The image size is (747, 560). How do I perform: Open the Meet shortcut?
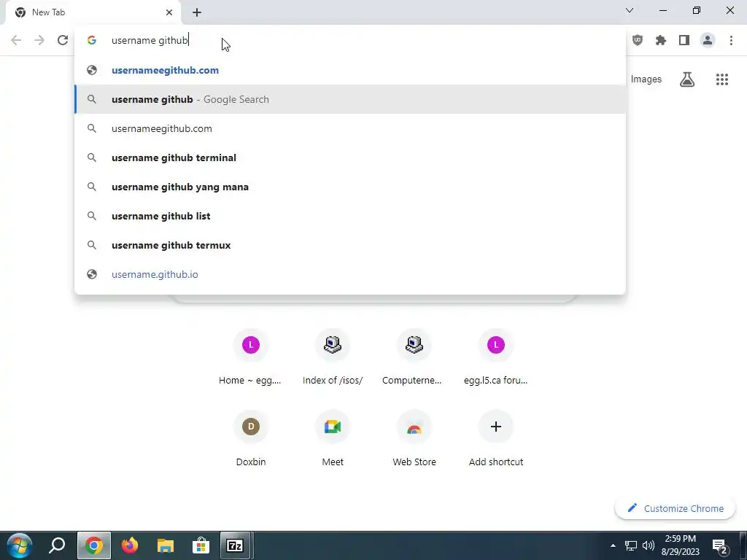click(x=333, y=438)
